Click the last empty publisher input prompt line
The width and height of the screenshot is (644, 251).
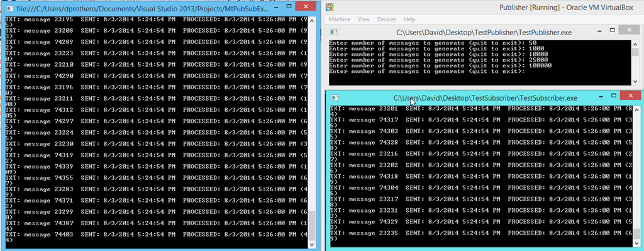tap(427, 71)
